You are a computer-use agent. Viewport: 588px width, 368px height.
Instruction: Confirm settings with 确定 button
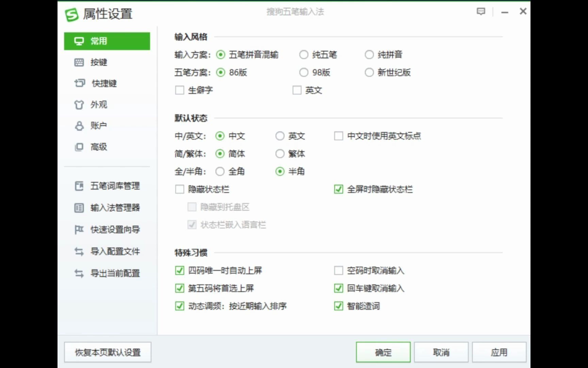383,352
